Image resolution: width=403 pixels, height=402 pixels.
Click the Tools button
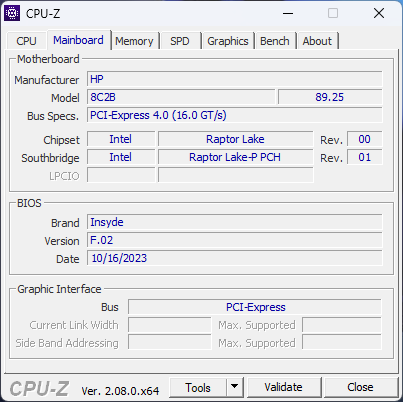tap(198, 387)
